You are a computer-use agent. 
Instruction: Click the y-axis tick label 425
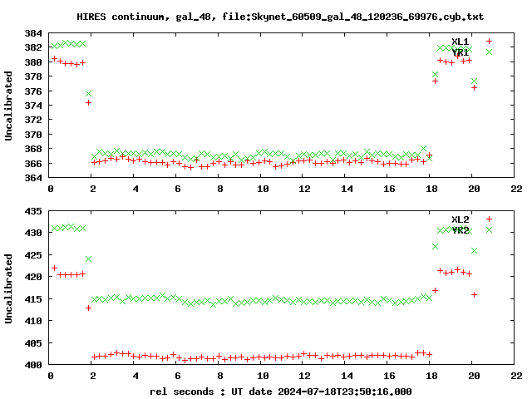click(33, 255)
